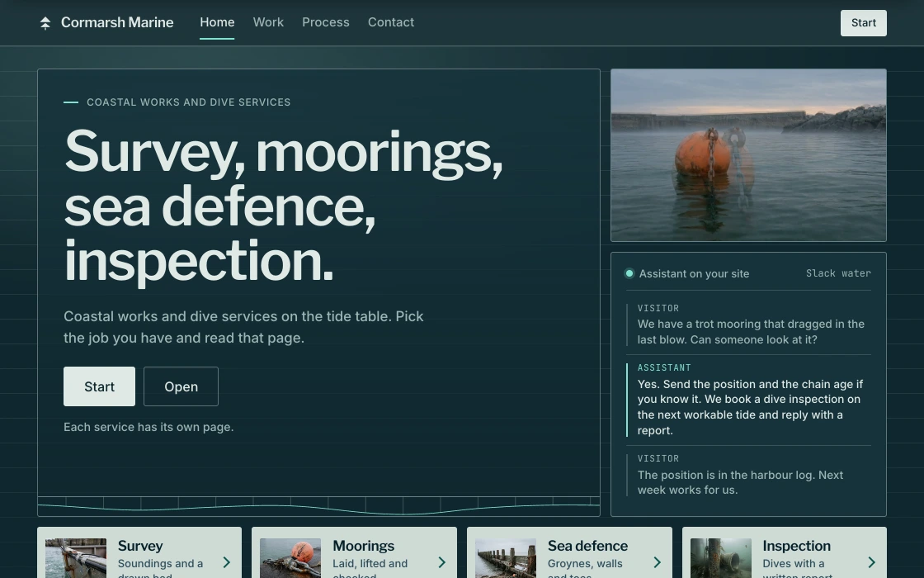
Task: Click the hero paragraph about the tide table
Action: coord(243,327)
